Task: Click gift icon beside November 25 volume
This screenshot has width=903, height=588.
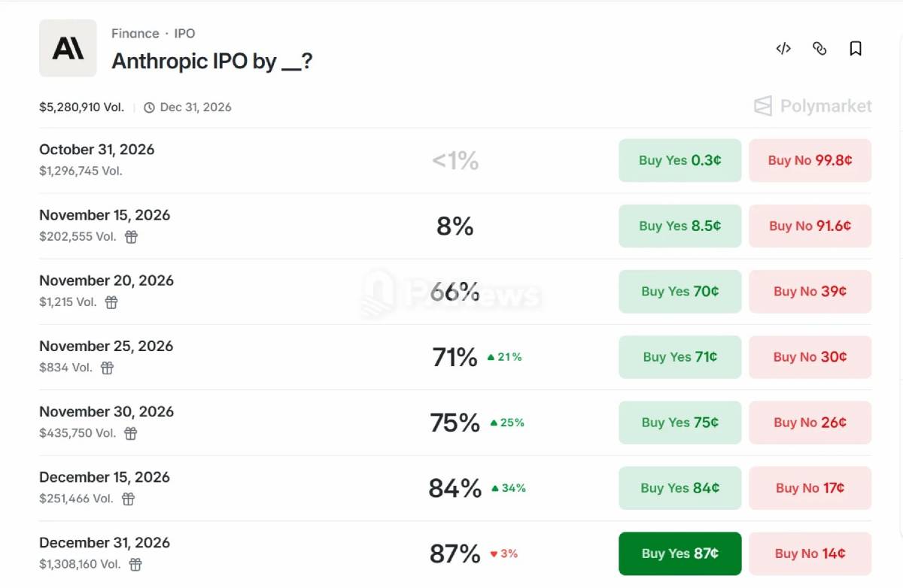Action: click(108, 368)
